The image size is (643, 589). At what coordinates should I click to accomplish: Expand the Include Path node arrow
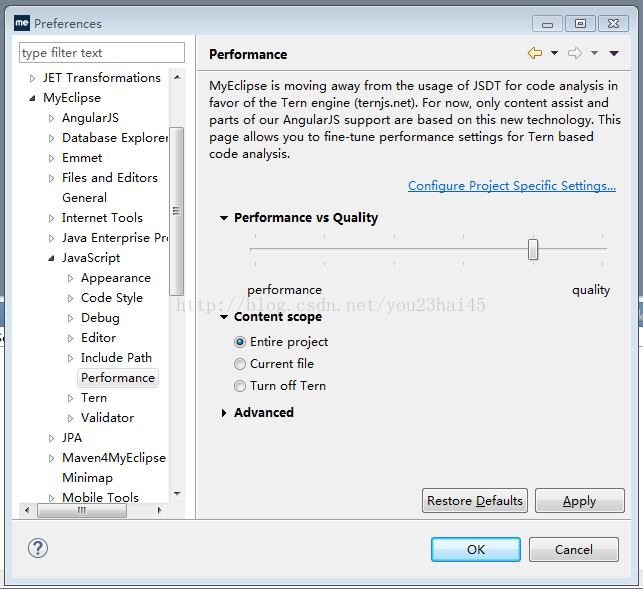tap(70, 358)
